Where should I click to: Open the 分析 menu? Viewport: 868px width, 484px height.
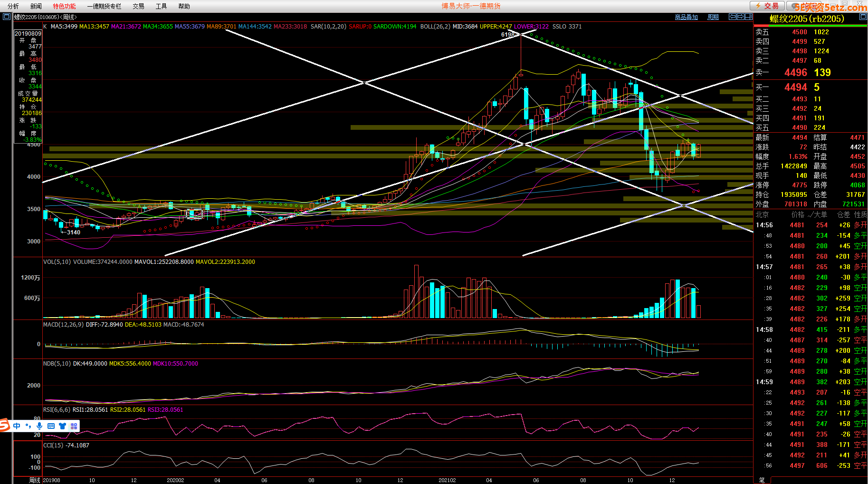pos(13,6)
